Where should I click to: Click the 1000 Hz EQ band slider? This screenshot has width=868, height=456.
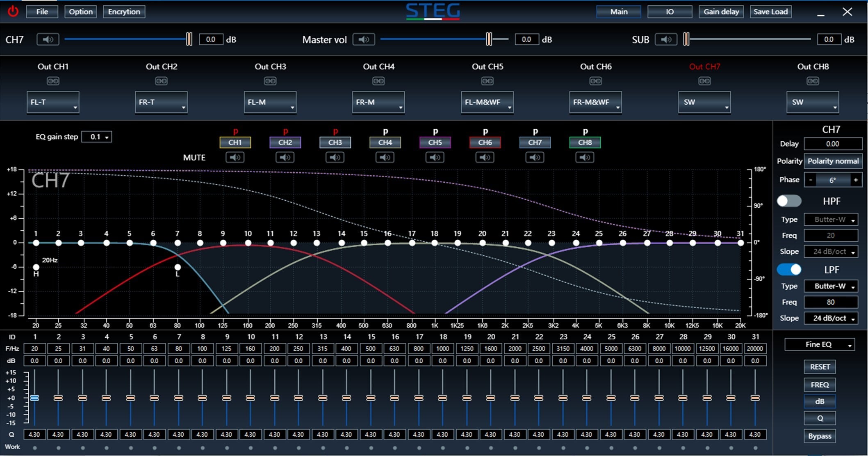[x=442, y=398]
